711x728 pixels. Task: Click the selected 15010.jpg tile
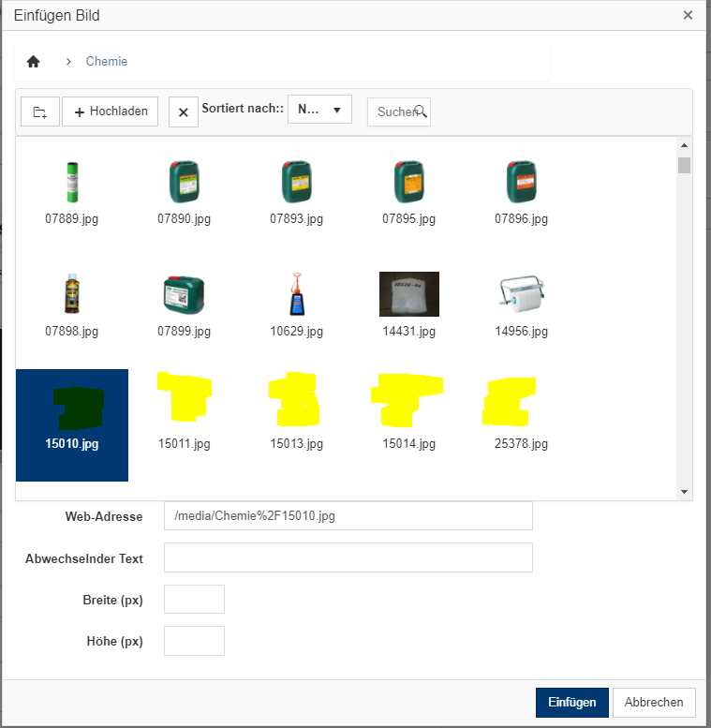coord(72,424)
